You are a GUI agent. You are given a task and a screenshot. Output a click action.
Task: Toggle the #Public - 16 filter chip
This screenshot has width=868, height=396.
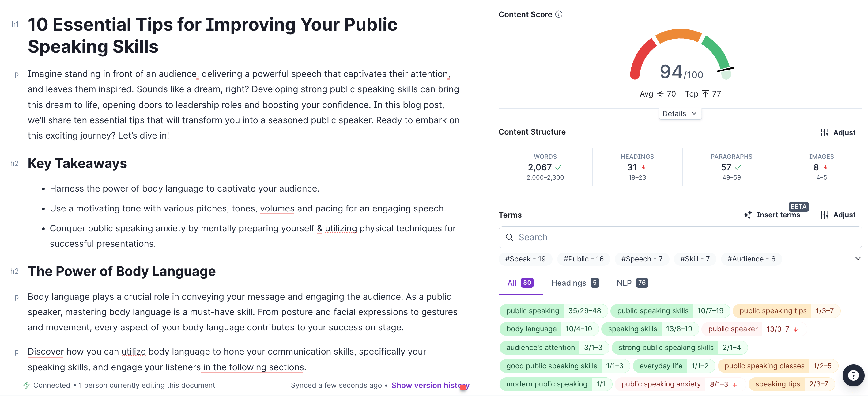coord(583,259)
